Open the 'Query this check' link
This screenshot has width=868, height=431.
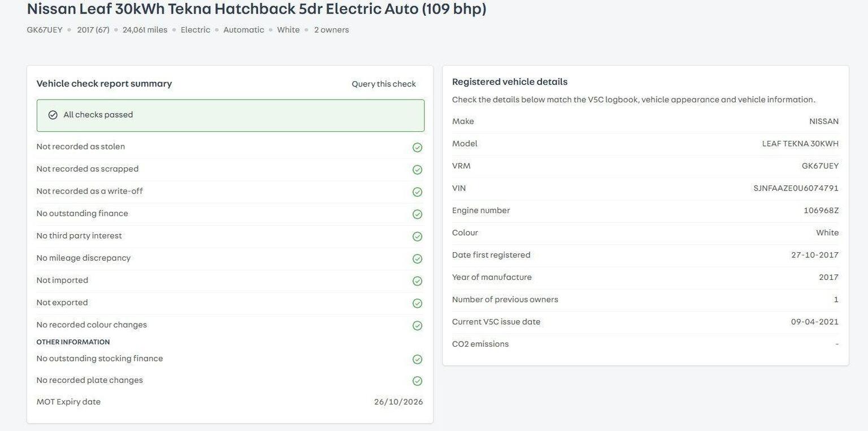pyautogui.click(x=384, y=84)
